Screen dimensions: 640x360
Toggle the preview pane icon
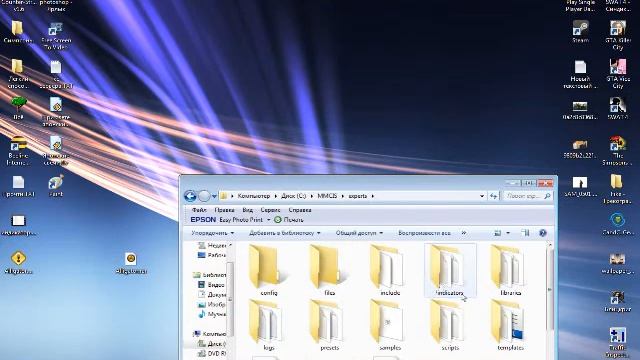525,233
